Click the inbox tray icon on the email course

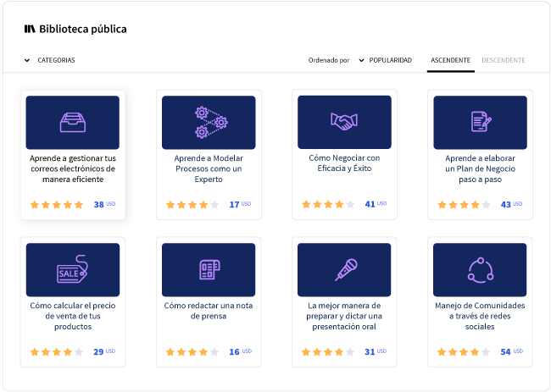(73, 123)
